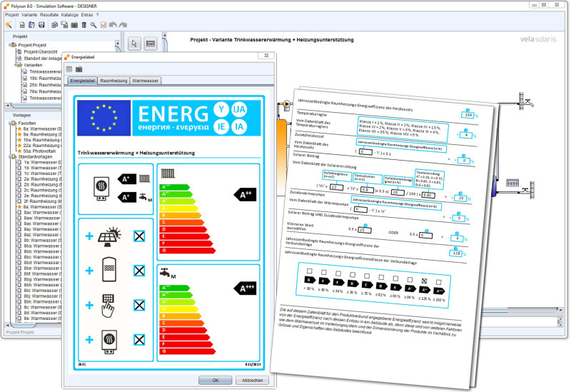Screen dimensions: 571x392
Task: Toggle the crossed box above class A++
Action: click(x=424, y=281)
